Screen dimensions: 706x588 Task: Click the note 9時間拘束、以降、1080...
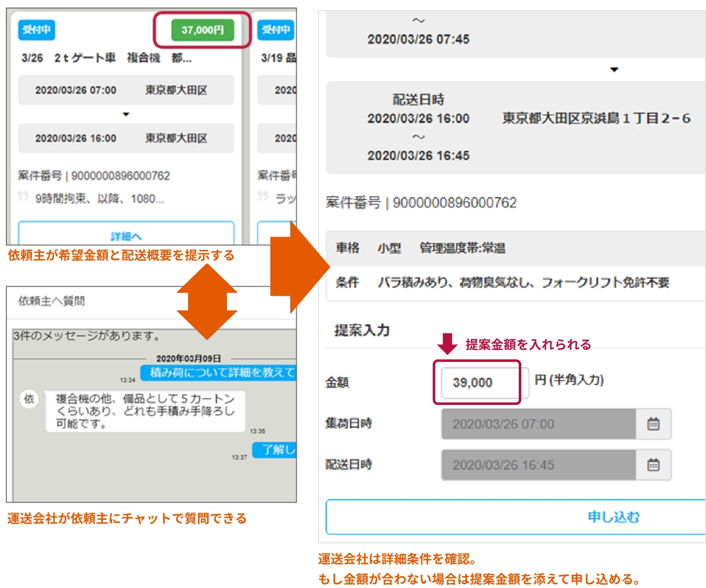point(100,199)
